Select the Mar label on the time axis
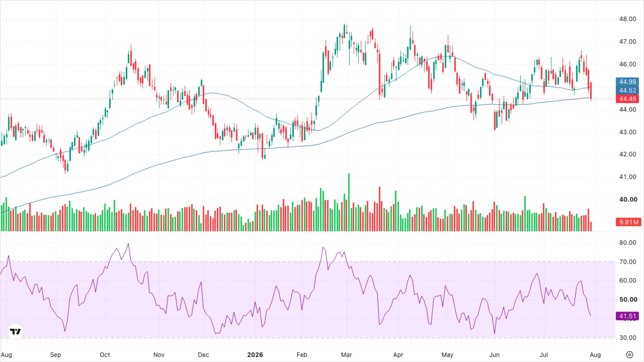This screenshot has height=362, width=644. click(x=346, y=355)
